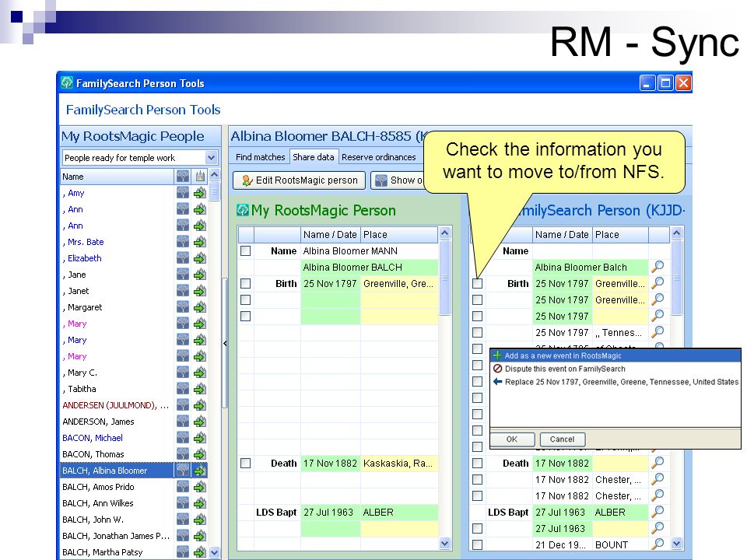This screenshot has width=747, height=560.
Task: Click the tree icon beside BACON, Michael
Action: coord(182,438)
